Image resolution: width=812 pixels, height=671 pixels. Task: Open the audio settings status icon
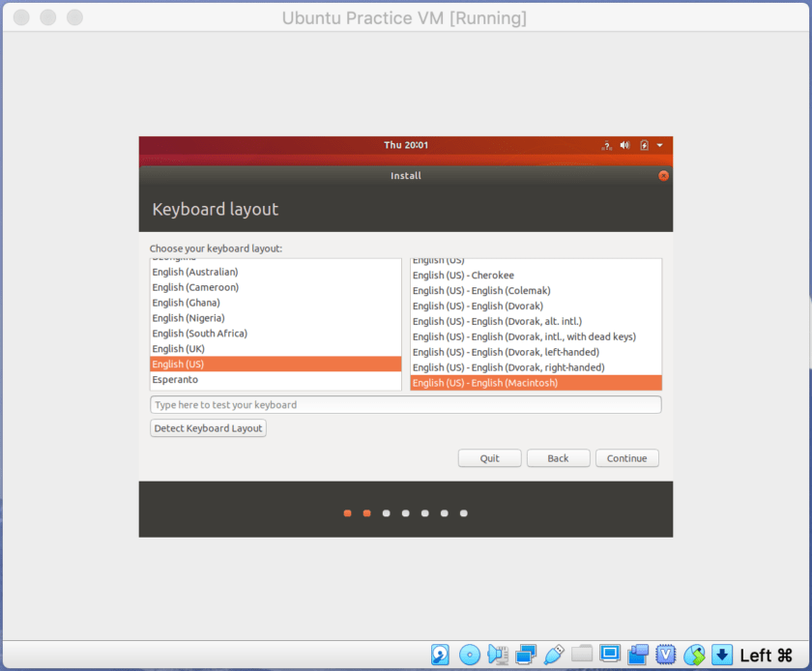[x=498, y=655]
